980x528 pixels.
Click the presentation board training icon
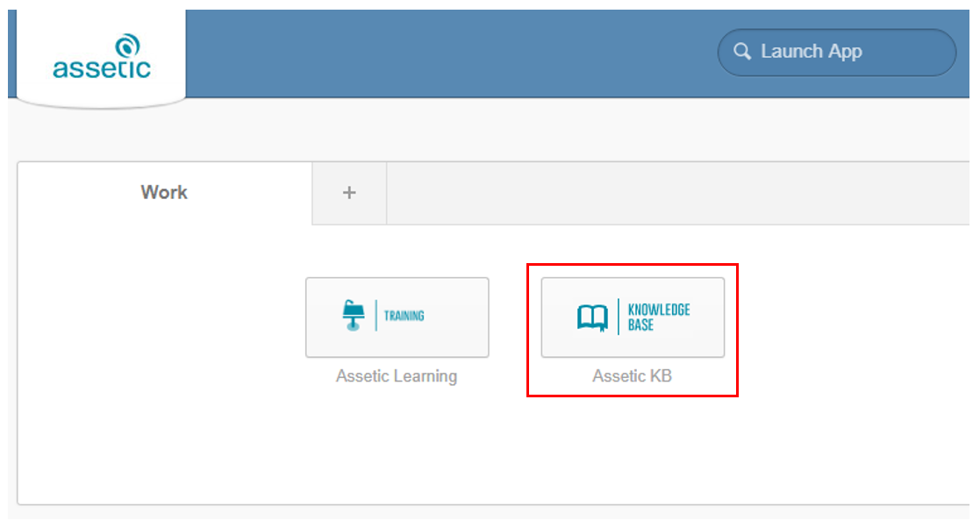click(x=353, y=316)
